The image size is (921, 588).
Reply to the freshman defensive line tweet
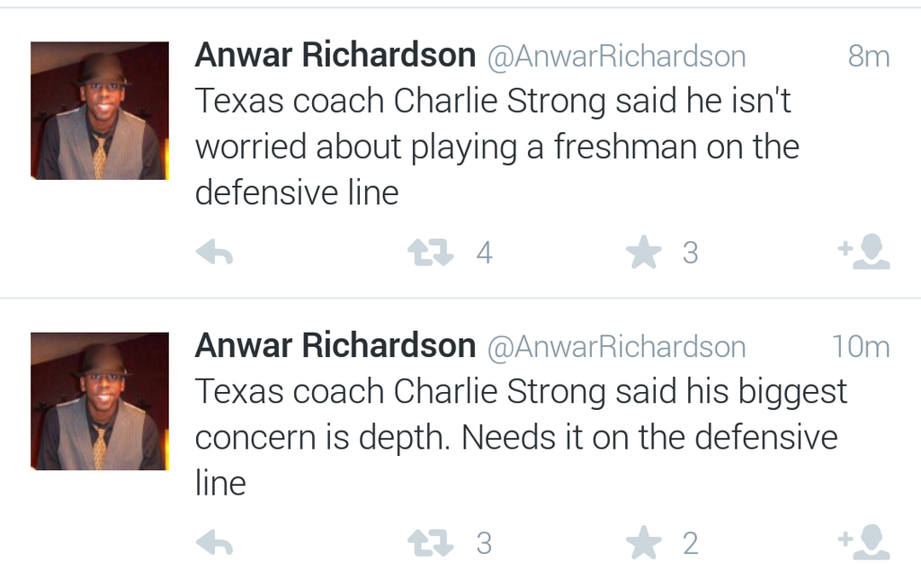214,254
